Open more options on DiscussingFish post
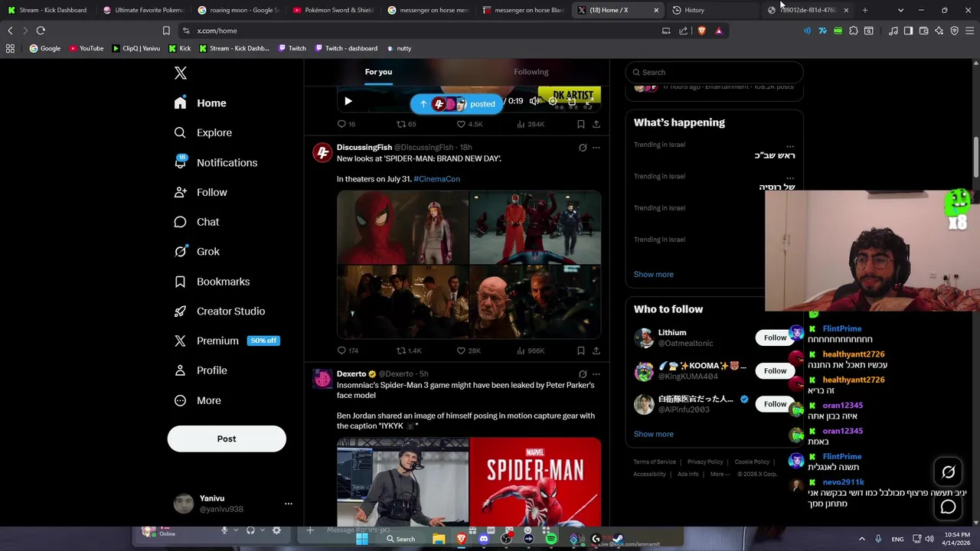The width and height of the screenshot is (980, 551). click(x=596, y=148)
